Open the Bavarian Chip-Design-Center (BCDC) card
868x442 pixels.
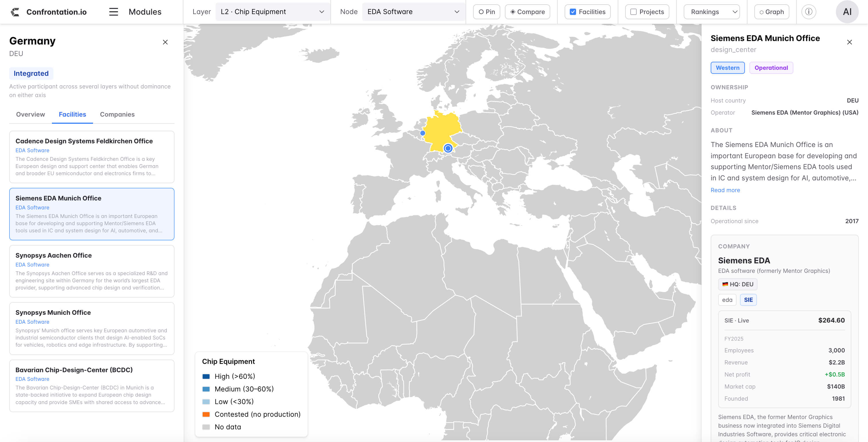[x=92, y=386]
